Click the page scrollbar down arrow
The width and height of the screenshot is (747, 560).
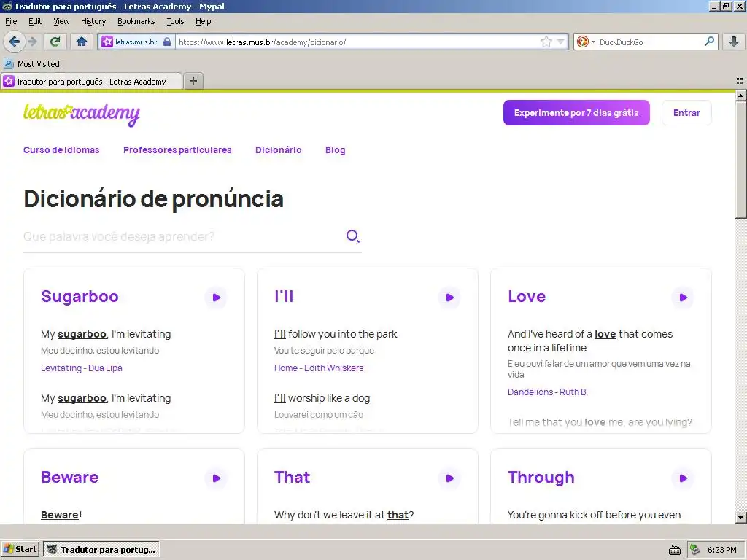tap(740, 517)
